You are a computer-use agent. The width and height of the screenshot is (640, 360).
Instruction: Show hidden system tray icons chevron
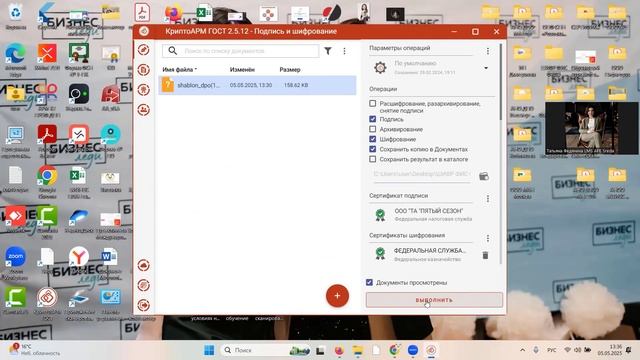coord(522,350)
